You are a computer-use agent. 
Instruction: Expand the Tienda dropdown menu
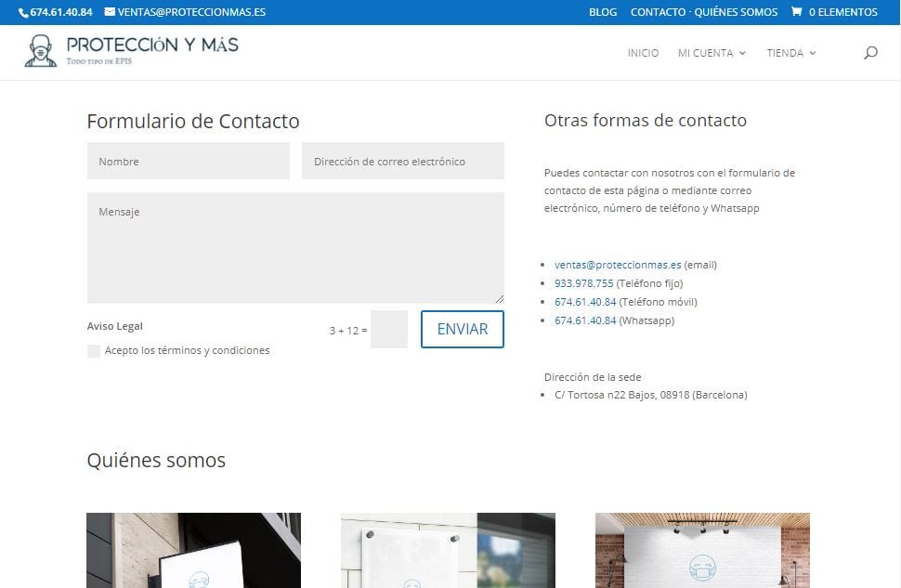pos(790,53)
